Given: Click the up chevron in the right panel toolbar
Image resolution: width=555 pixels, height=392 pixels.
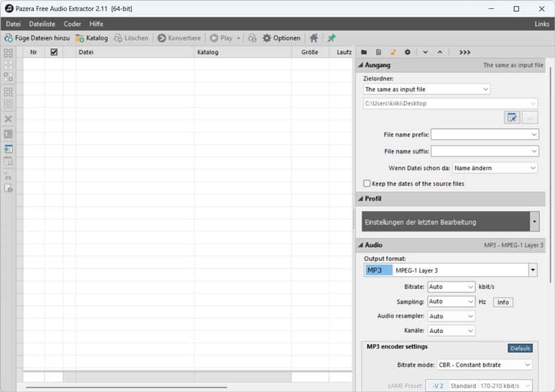Looking at the screenshot, I should click(440, 52).
